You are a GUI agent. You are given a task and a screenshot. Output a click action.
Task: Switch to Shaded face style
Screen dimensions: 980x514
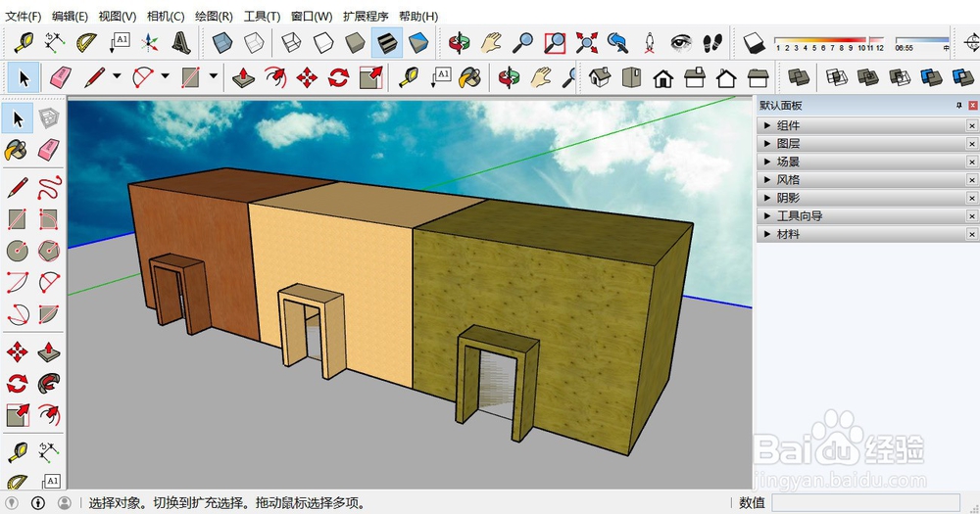(x=355, y=42)
